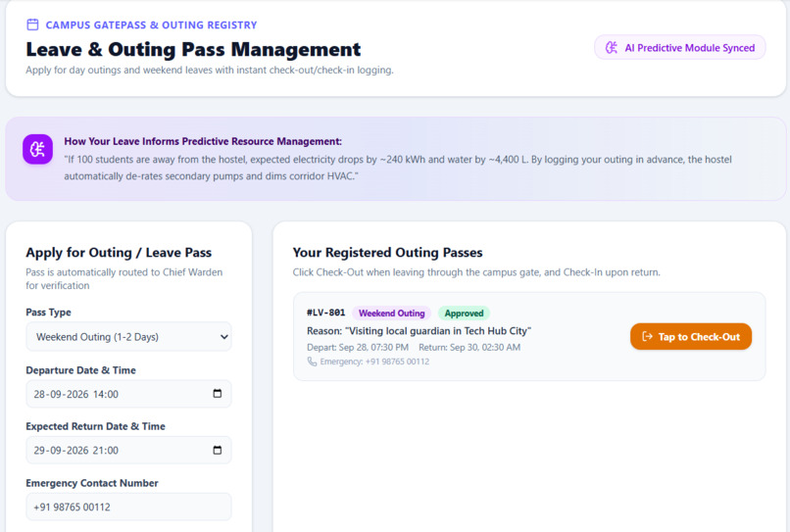Image resolution: width=790 pixels, height=532 pixels.
Task: Click the reason text 'Visiting local guardian in Tech Hub City'
Action: [419, 331]
